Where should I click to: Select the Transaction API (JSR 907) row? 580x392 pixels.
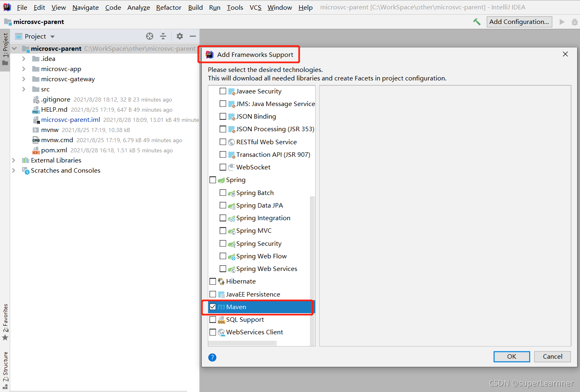[262, 154]
